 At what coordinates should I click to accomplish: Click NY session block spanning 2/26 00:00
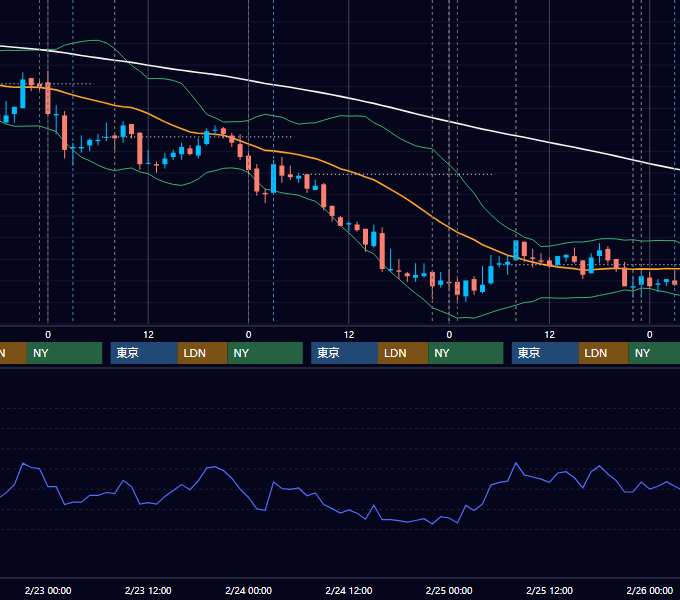tap(654, 353)
